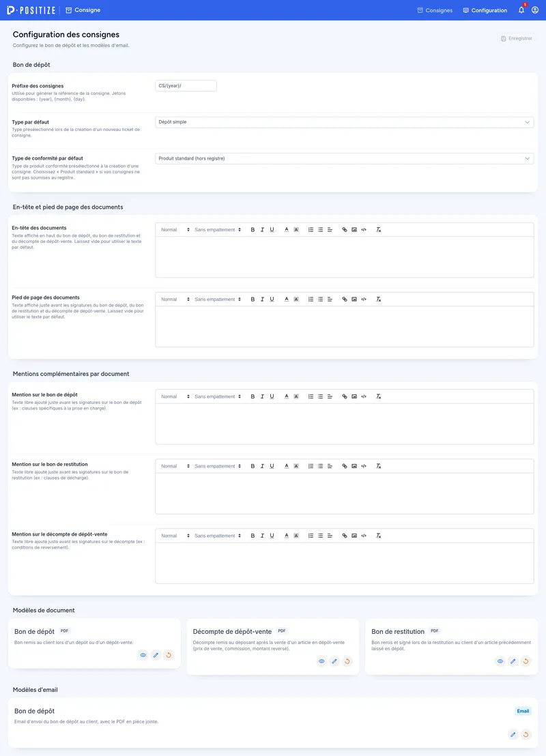This screenshot has height=756, width=546.
Task: Open the Type par défaut dropdown
Action: coord(345,122)
